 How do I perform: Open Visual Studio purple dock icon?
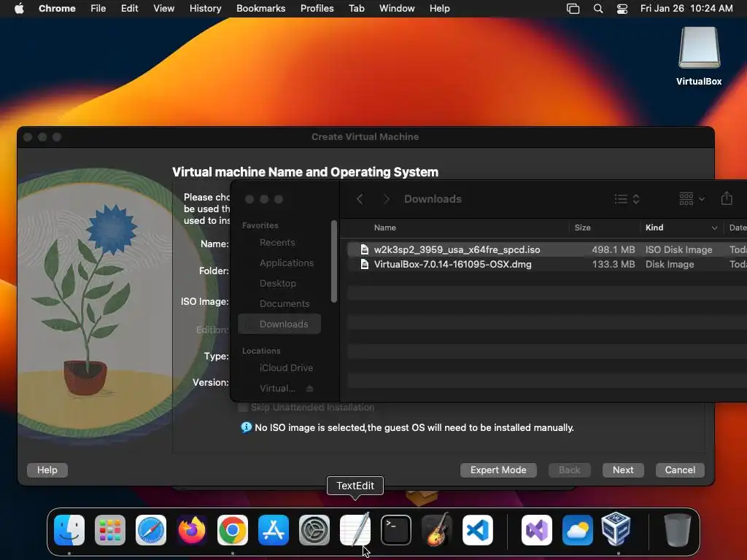pos(537,530)
